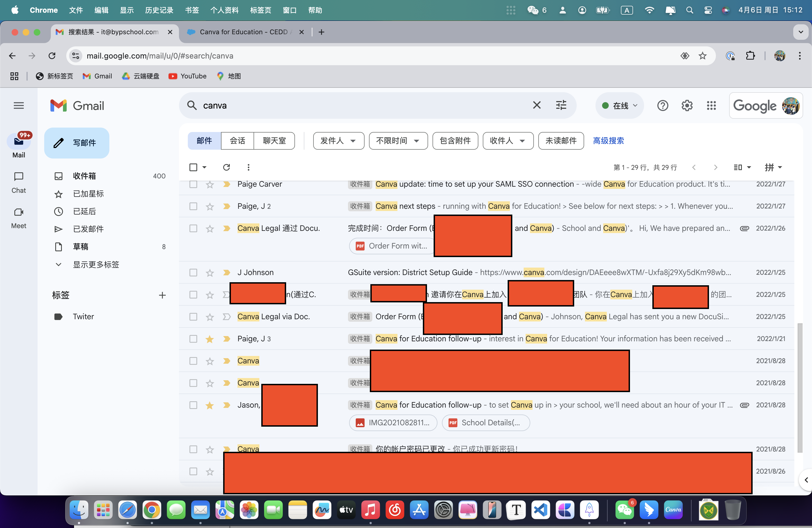Launch Canva app from the Dock

tap(673, 510)
